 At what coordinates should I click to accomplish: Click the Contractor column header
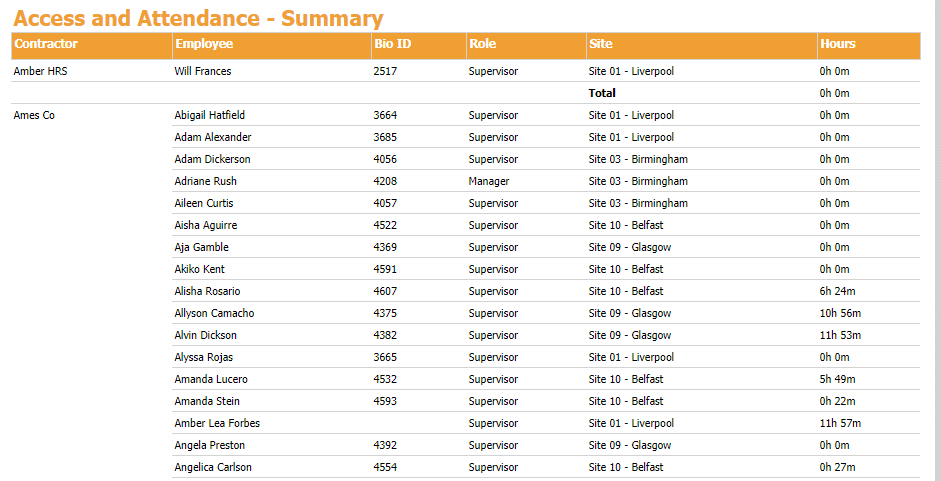pyautogui.click(x=46, y=44)
